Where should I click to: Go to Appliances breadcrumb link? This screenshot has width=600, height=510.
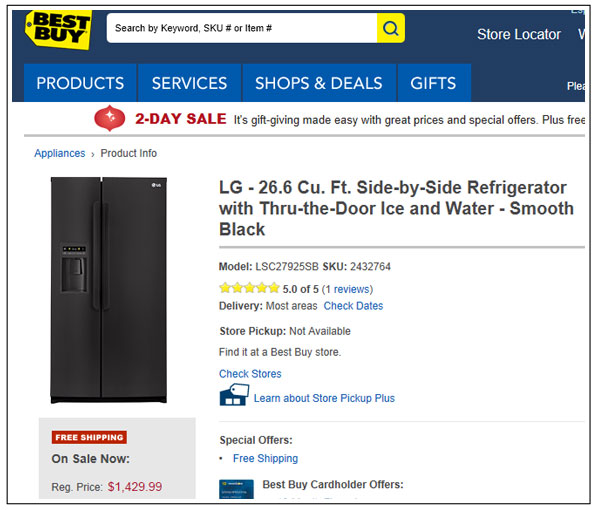(x=60, y=153)
